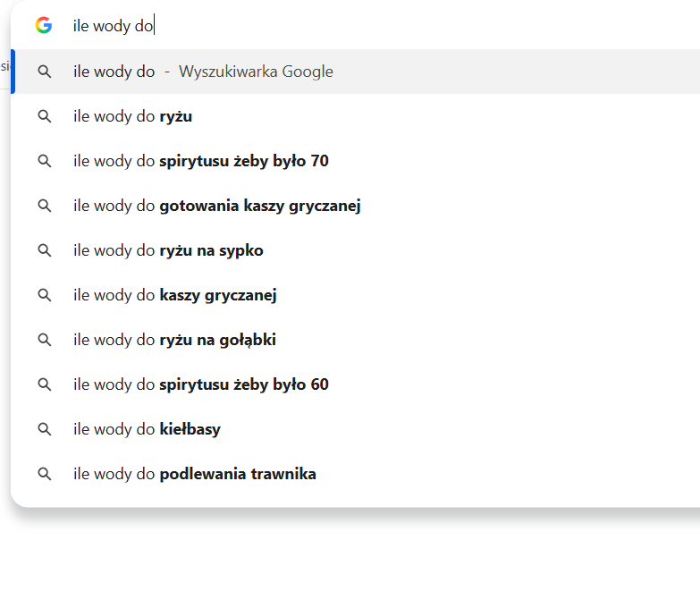Click magnifier icon beside 'Wyszukiwarka Google' row
This screenshot has width=700, height=608.
pos(44,72)
